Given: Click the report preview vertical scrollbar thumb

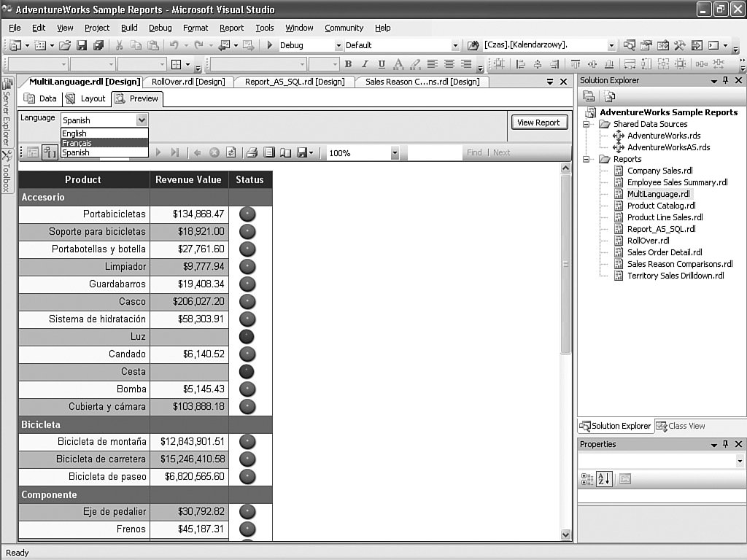Looking at the screenshot, I should tap(565, 264).
